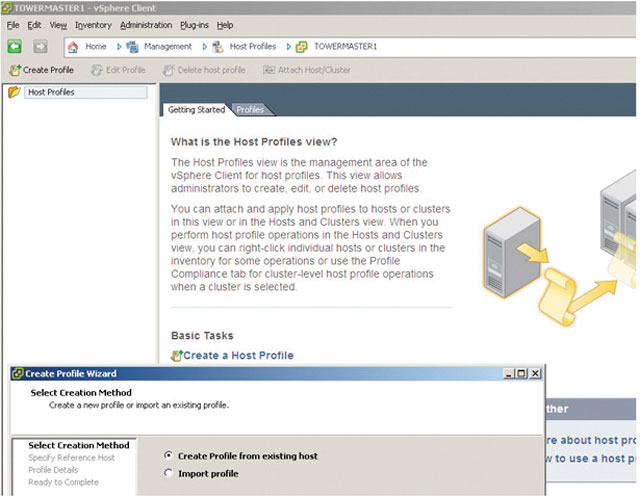This screenshot has height=496, width=640.
Task: Click the Create a Host Profile link
Action: pyautogui.click(x=238, y=356)
